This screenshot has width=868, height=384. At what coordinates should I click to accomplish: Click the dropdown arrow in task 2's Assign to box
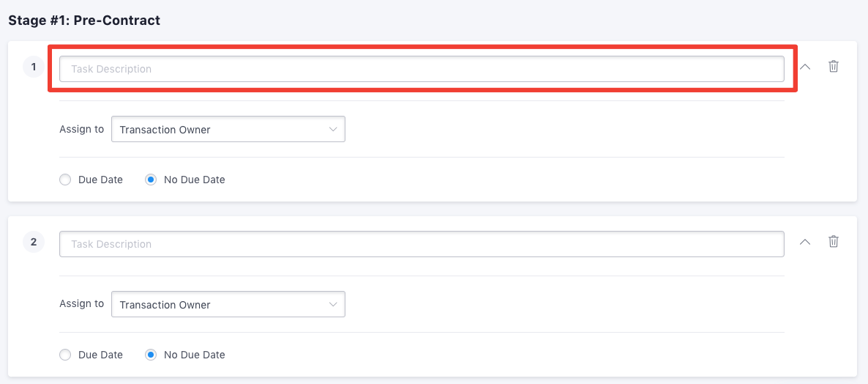tap(333, 304)
